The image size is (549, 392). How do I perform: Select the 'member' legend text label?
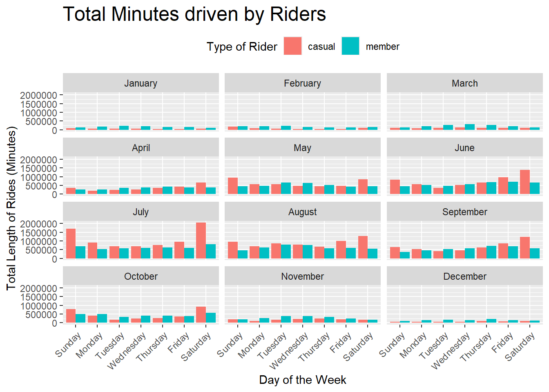(x=382, y=47)
